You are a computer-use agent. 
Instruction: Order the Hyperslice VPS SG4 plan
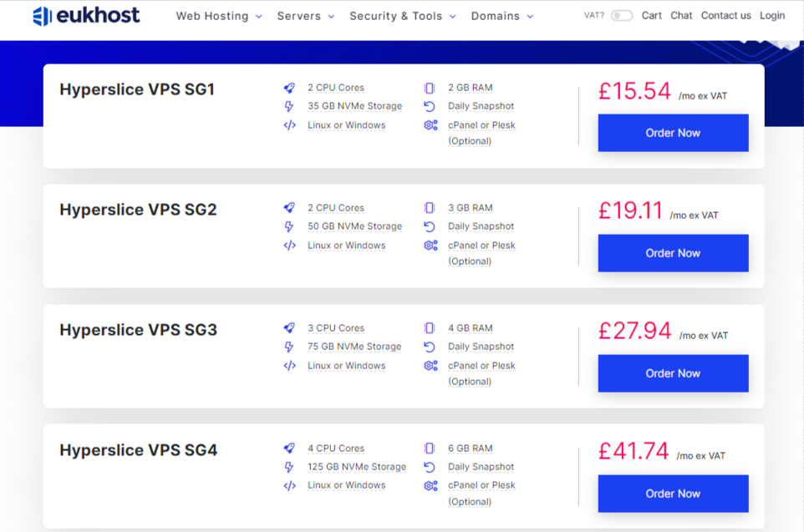pos(673,494)
